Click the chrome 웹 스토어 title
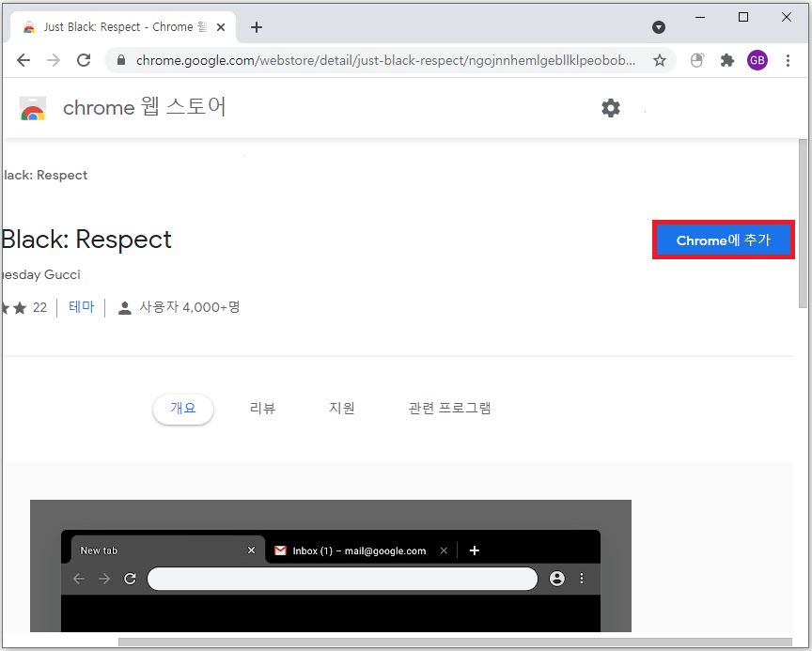This screenshot has width=812, height=651. pyautogui.click(x=145, y=107)
